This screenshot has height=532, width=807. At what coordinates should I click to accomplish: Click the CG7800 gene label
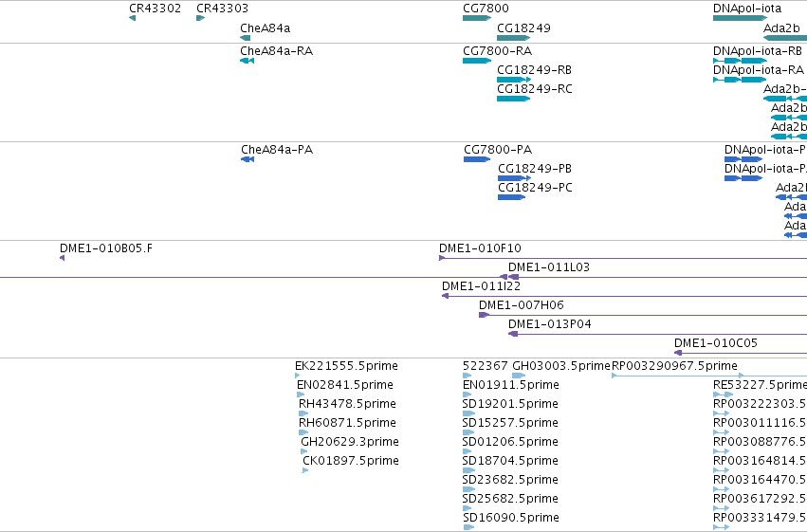pos(486,9)
